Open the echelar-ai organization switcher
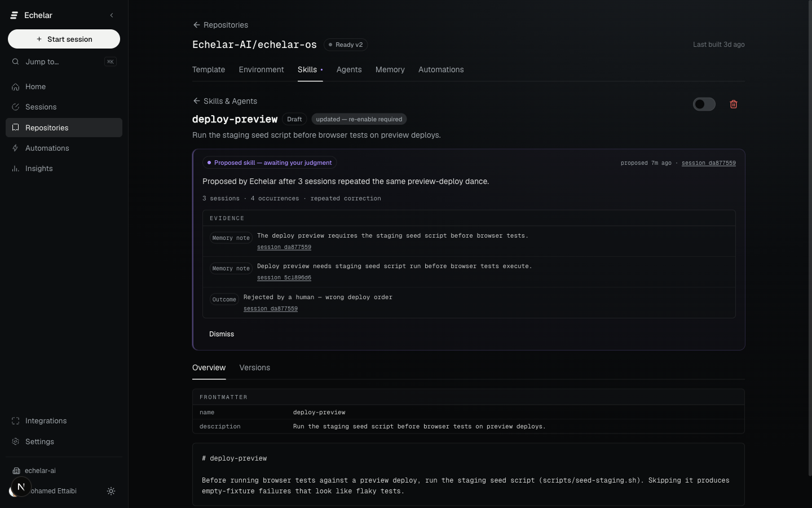The width and height of the screenshot is (812, 508). pyautogui.click(x=64, y=471)
